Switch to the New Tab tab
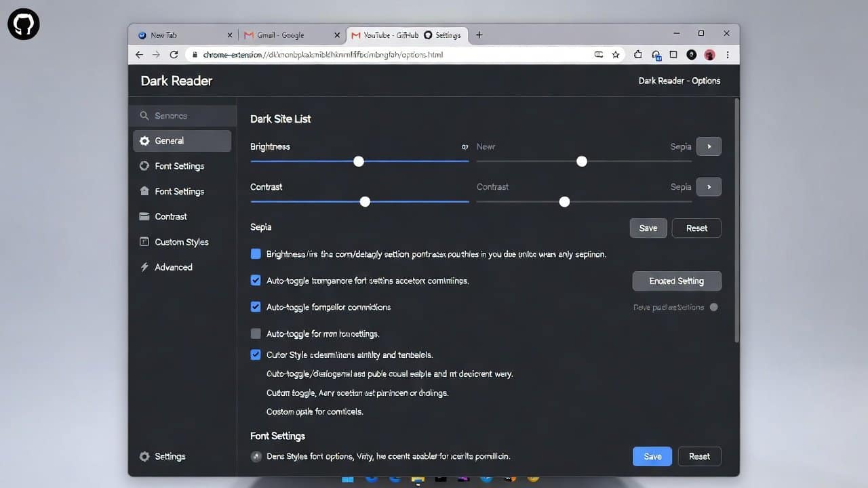The height and width of the screenshot is (488, 868). [184, 35]
